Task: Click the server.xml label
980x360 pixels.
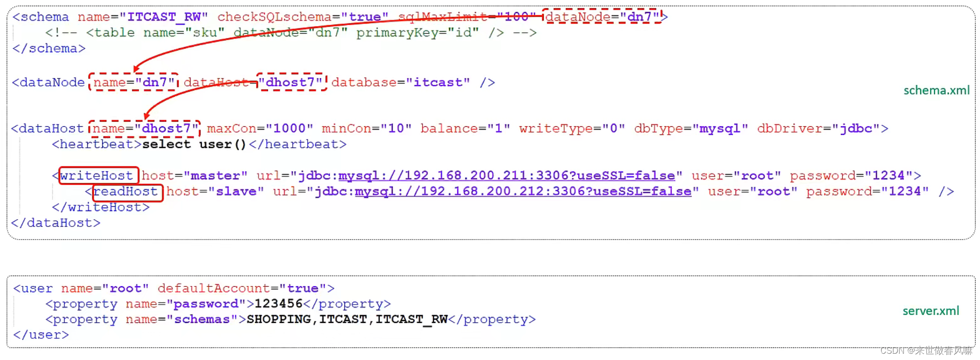Action: click(x=930, y=311)
